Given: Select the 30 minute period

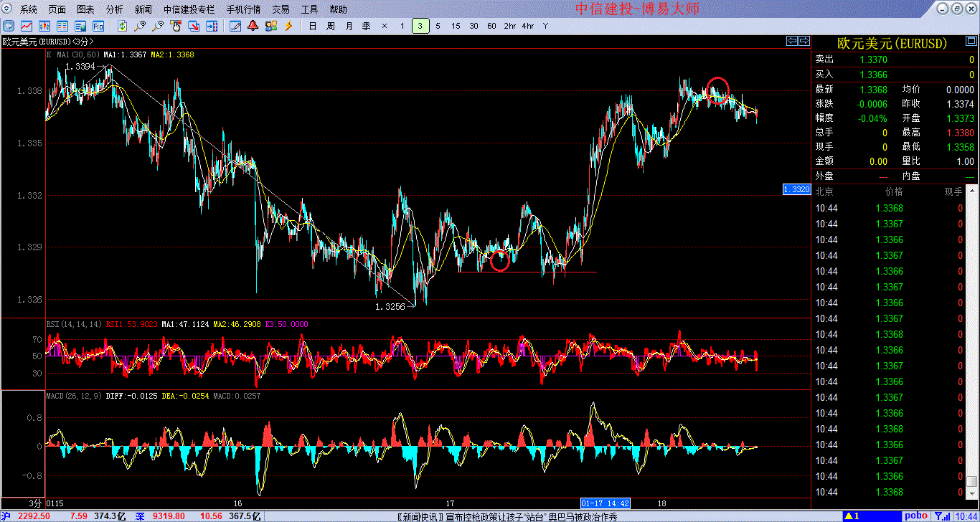Looking at the screenshot, I should click(473, 26).
